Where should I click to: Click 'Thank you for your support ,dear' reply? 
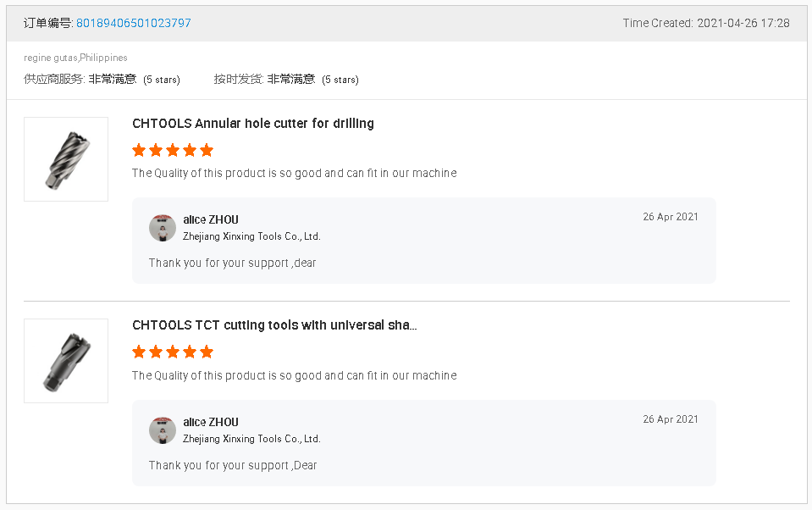[x=232, y=263]
